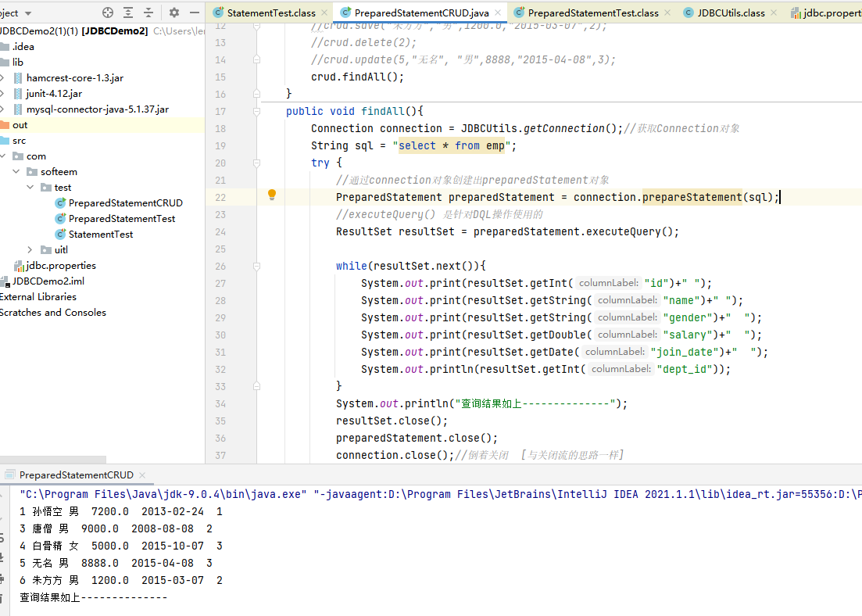The image size is (862, 616).
Task: Close the PreparedStatementCRUD.java tab
Action: click(498, 13)
